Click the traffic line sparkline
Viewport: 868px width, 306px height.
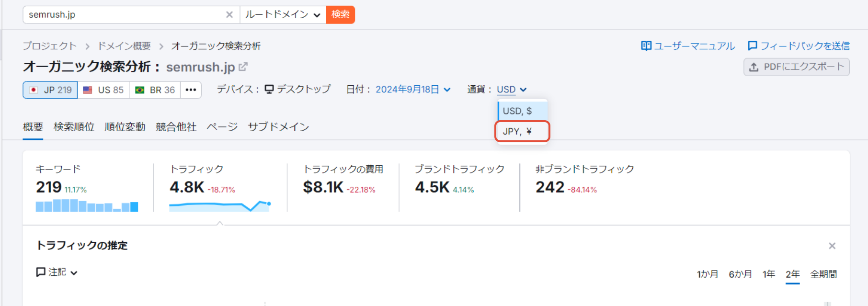pos(220,206)
